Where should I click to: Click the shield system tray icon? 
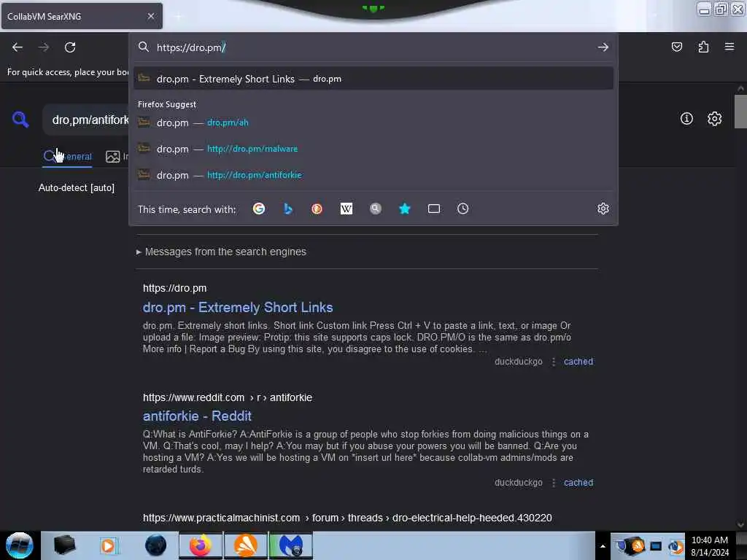click(621, 546)
